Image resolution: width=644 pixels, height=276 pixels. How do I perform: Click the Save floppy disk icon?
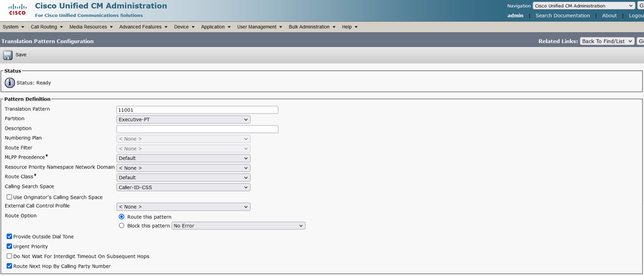[8, 55]
